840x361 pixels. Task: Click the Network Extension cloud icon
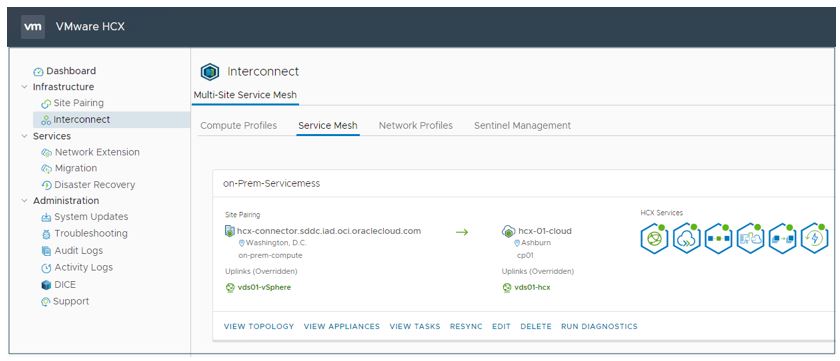[x=47, y=153]
